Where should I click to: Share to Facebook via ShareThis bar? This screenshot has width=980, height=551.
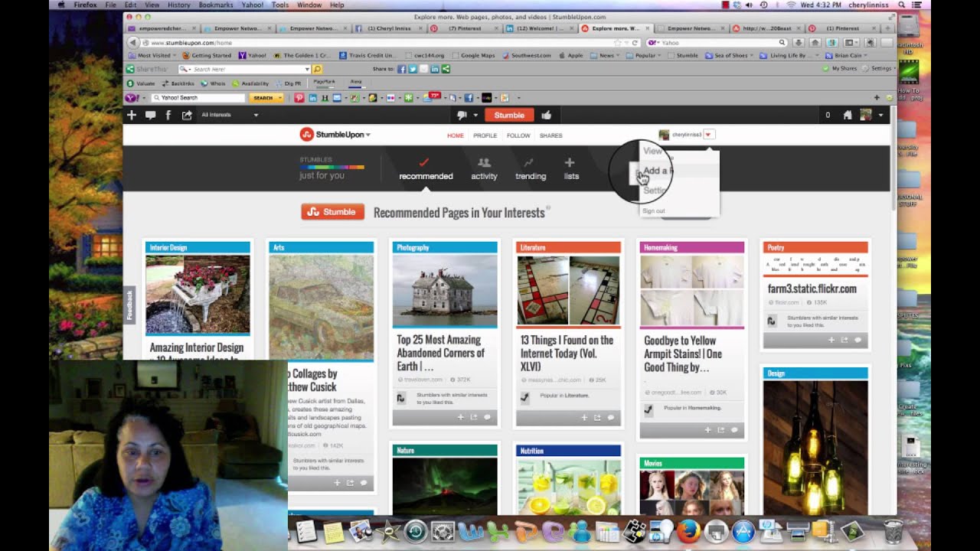402,69
